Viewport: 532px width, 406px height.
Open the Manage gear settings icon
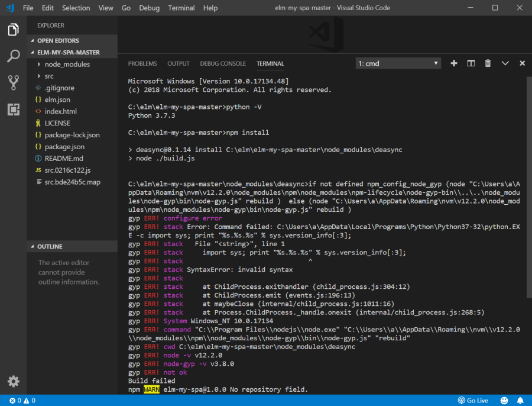[13, 381]
